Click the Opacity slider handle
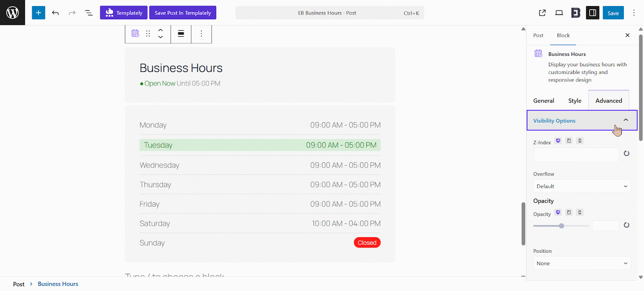The height and width of the screenshot is (291, 644). coord(561,225)
